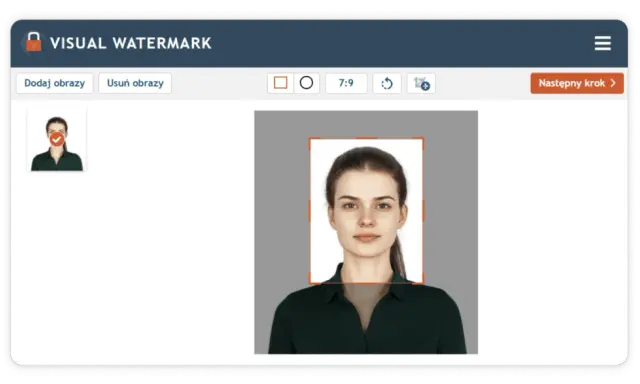This screenshot has height=384, width=640.
Task: Click the right edge crop handle
Action: [423, 211]
